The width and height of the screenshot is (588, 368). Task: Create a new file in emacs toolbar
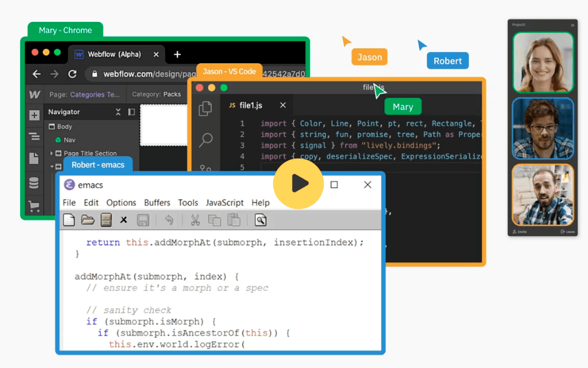coord(69,220)
